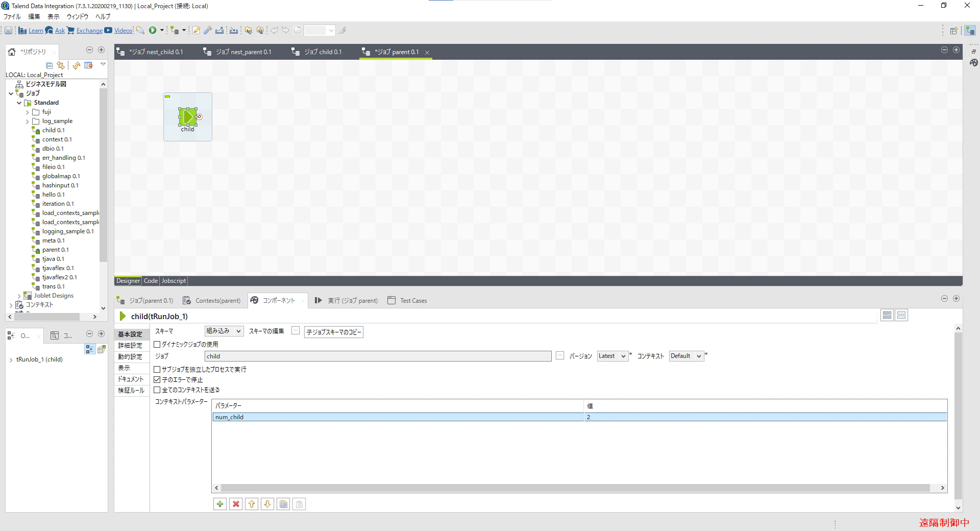
Task: Uncheck 子のエラーで停止 checkbox
Action: click(x=157, y=380)
